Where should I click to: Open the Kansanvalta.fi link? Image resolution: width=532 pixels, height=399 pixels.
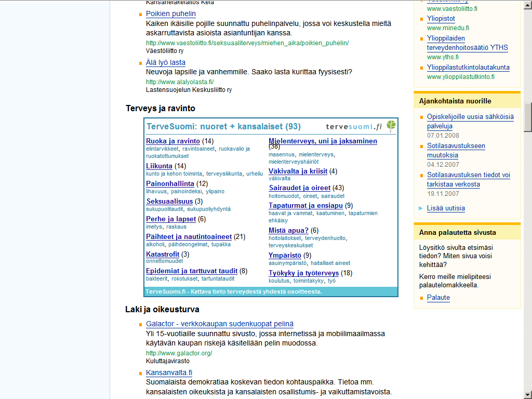point(169,373)
